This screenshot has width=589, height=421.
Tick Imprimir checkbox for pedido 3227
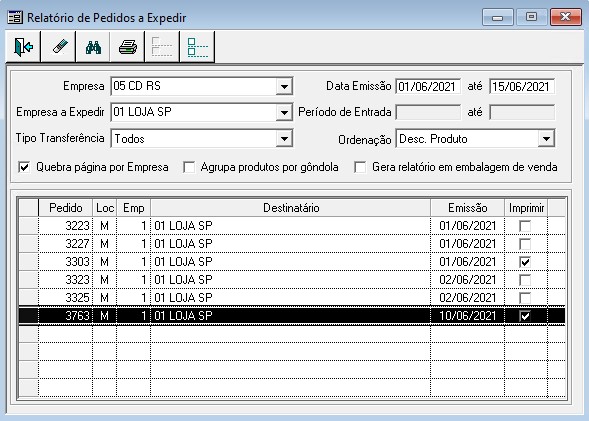525,244
